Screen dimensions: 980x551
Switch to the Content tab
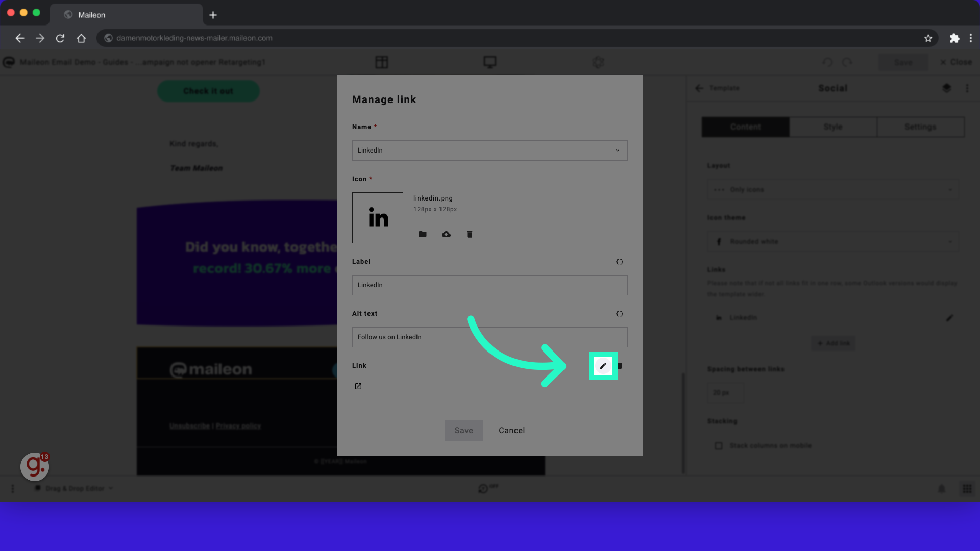(x=746, y=127)
